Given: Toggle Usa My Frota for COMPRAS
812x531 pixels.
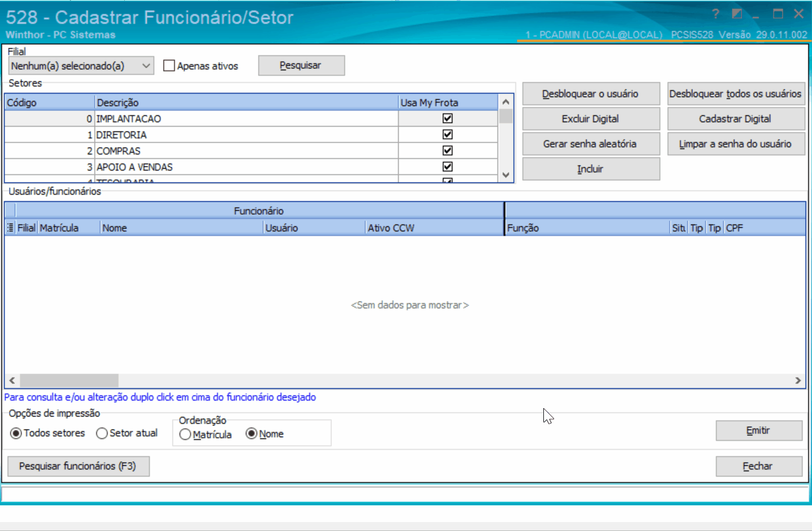Looking at the screenshot, I should tap(448, 150).
